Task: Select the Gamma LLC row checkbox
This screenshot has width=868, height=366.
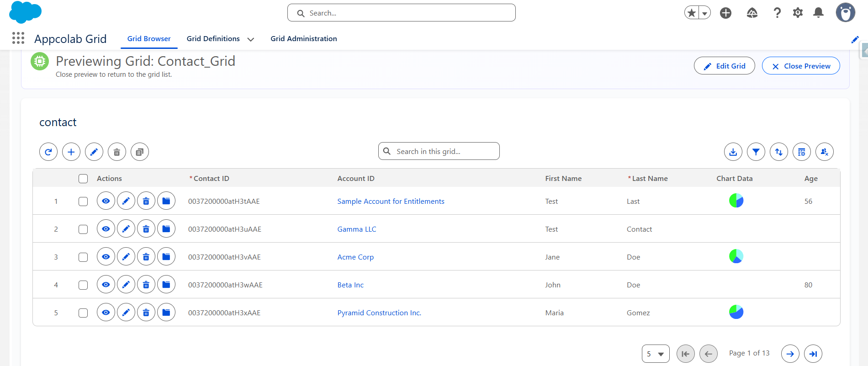Action: click(83, 229)
